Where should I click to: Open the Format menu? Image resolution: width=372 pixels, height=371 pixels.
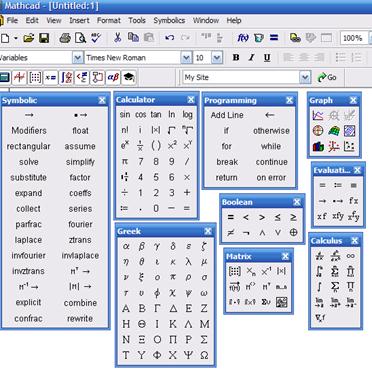(x=109, y=20)
